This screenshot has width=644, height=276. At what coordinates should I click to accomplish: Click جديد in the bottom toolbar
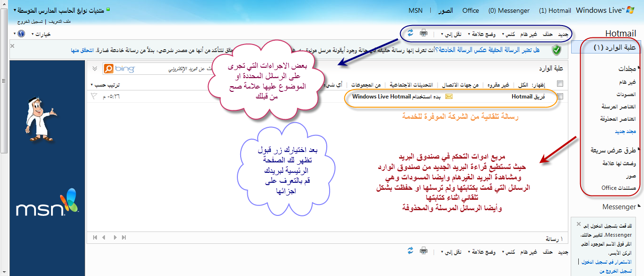[x=563, y=251]
